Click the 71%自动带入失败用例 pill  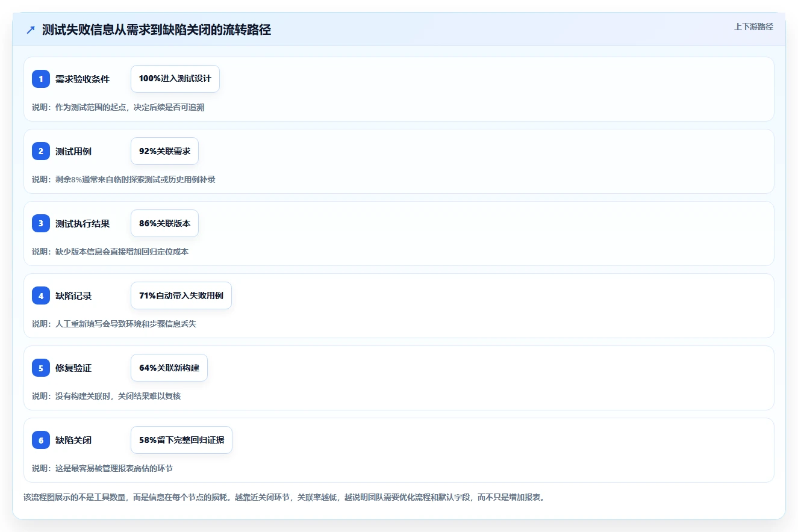point(181,295)
